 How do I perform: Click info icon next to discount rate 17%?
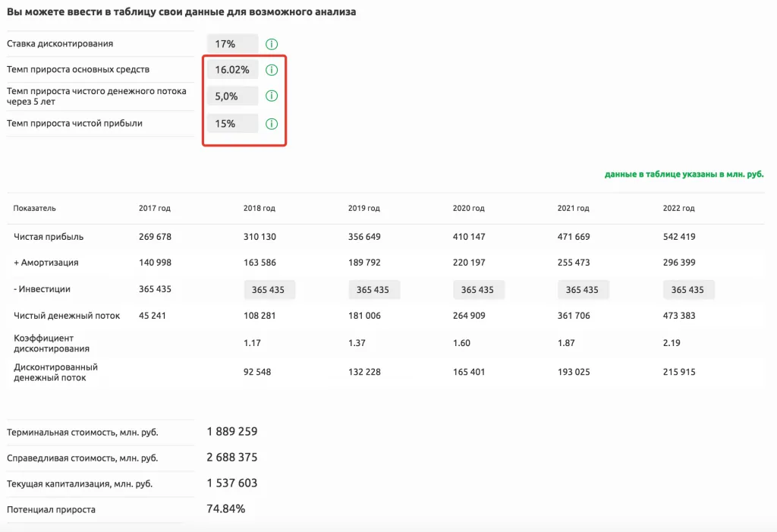(272, 44)
